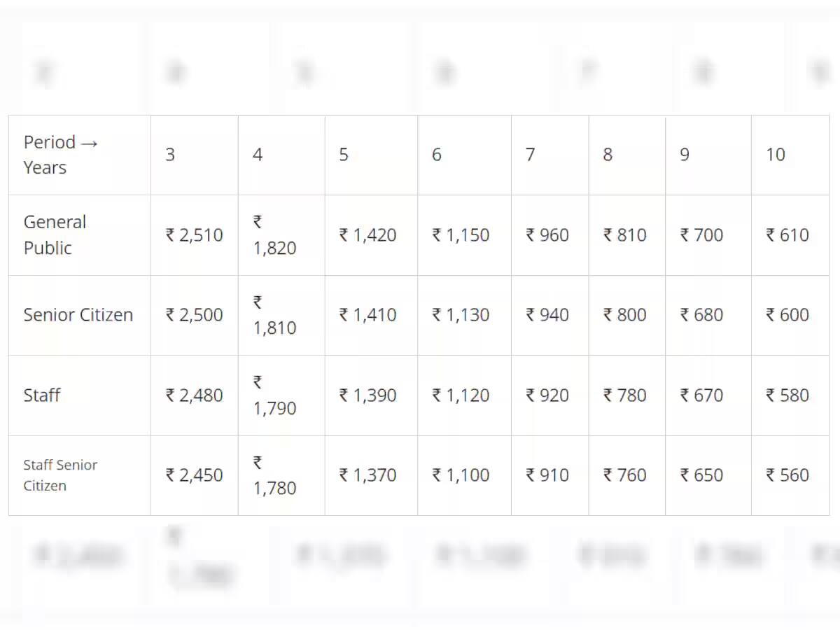The image size is (840, 630).
Task: Click the ₹ 1,120 Staff cell
Action: click(461, 395)
